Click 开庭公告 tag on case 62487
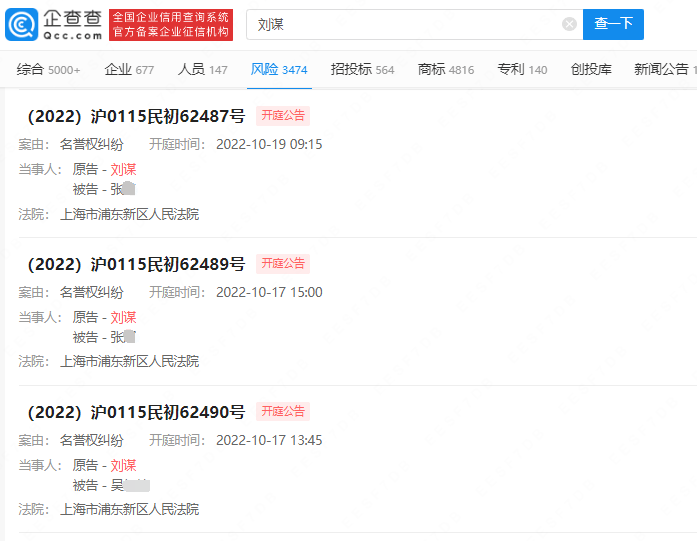This screenshot has width=697, height=541. (283, 116)
